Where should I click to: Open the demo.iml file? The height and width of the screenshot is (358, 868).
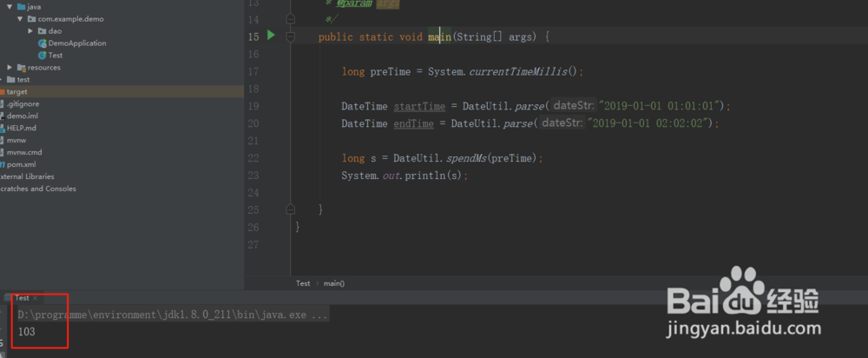click(23, 116)
